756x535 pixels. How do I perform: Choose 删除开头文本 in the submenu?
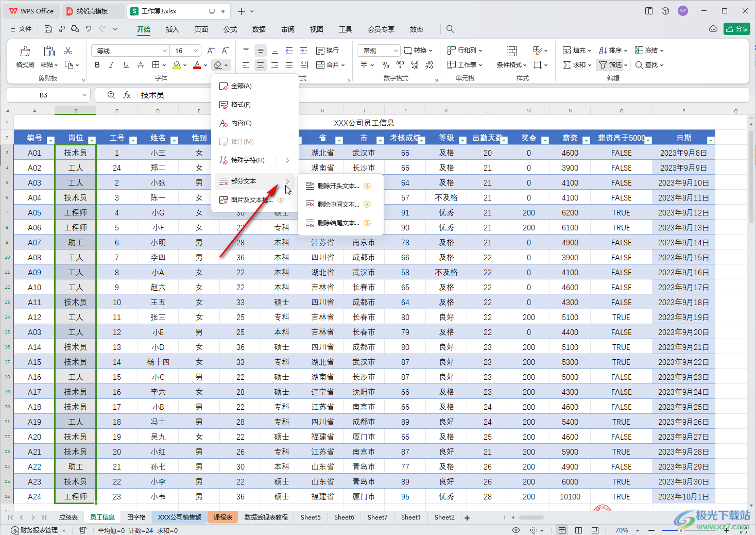(x=340, y=186)
